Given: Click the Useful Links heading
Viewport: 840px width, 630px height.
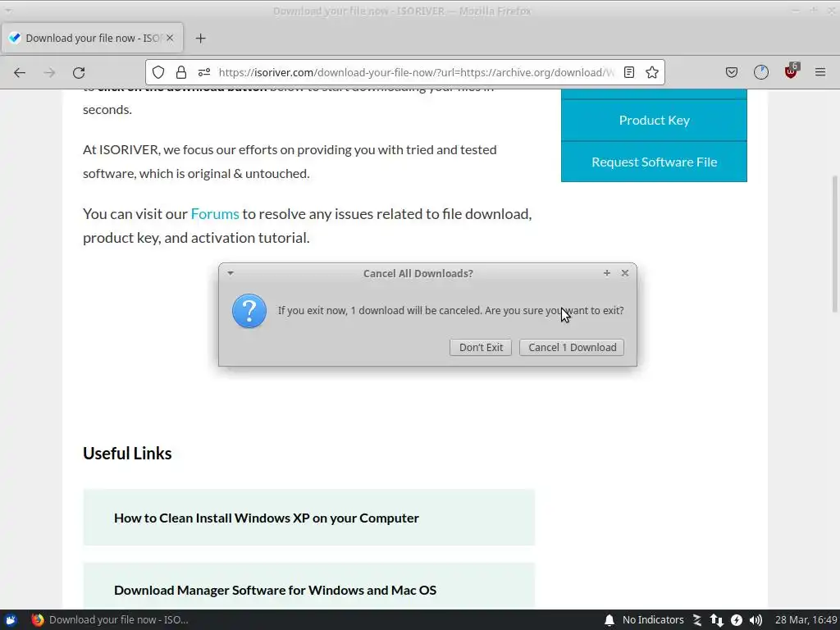Looking at the screenshot, I should pyautogui.click(x=127, y=453).
